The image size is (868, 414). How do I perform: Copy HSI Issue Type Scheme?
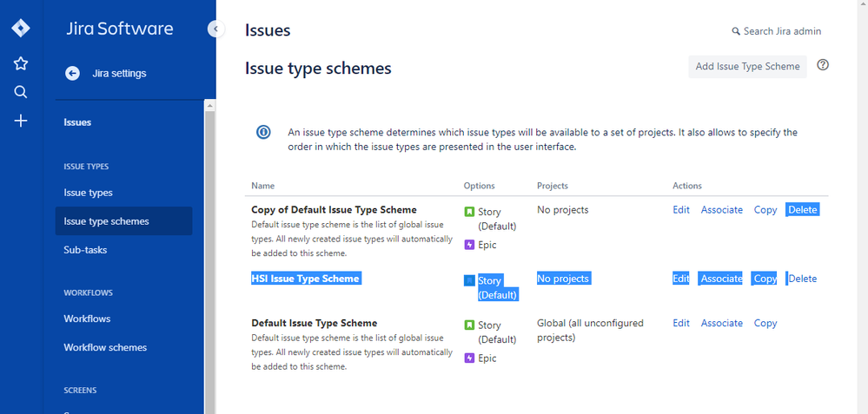(x=765, y=279)
